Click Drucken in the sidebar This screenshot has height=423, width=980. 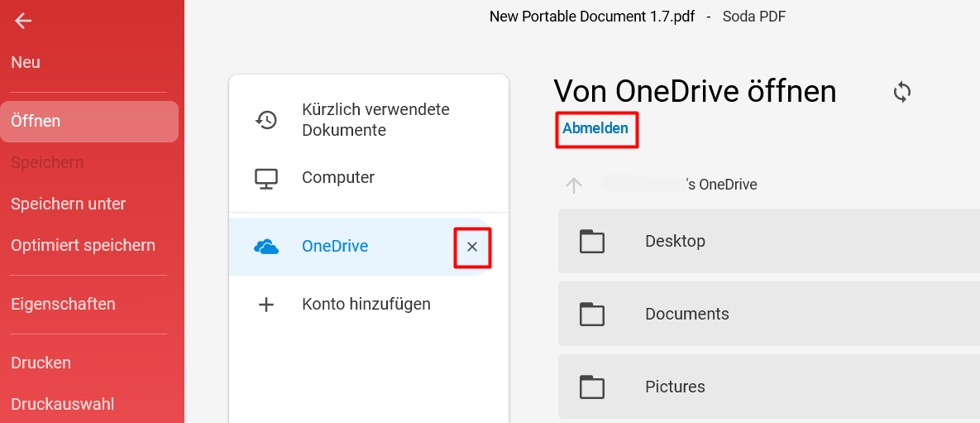pyautogui.click(x=41, y=363)
